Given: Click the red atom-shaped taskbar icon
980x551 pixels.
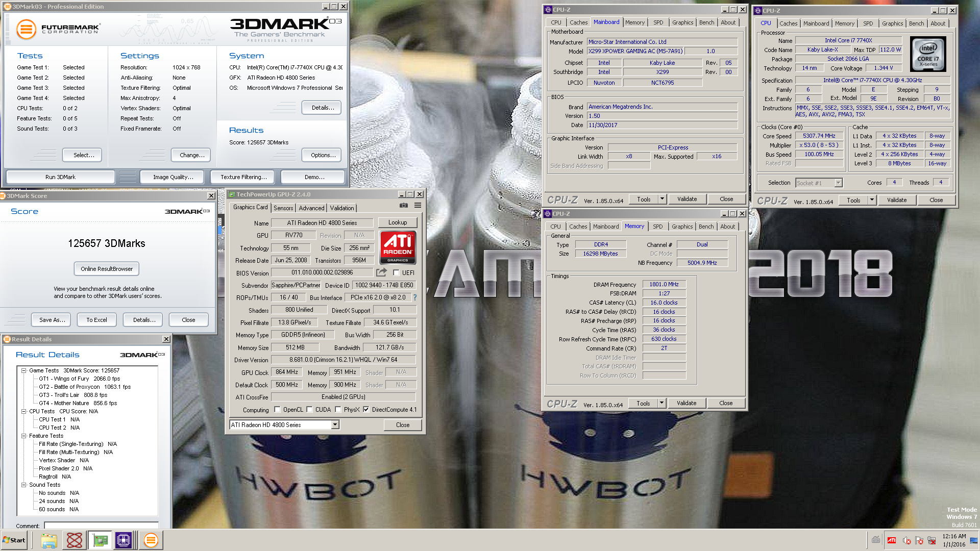Looking at the screenshot, I should coord(75,540).
